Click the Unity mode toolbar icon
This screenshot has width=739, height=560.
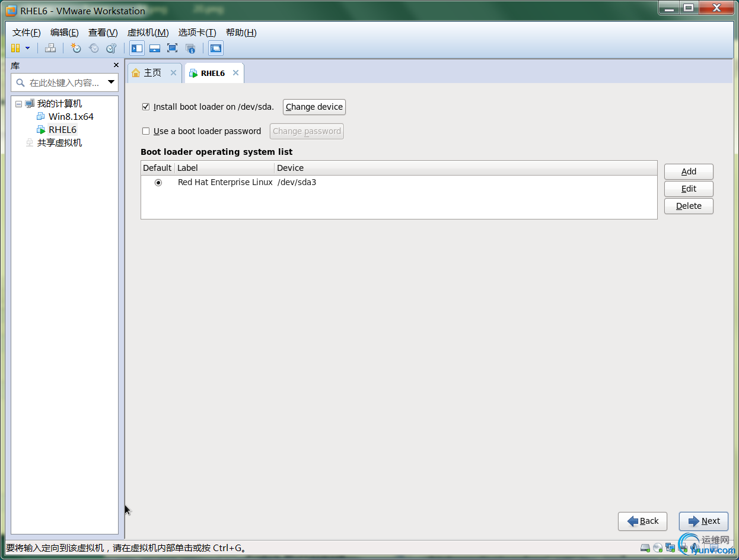[x=190, y=48]
